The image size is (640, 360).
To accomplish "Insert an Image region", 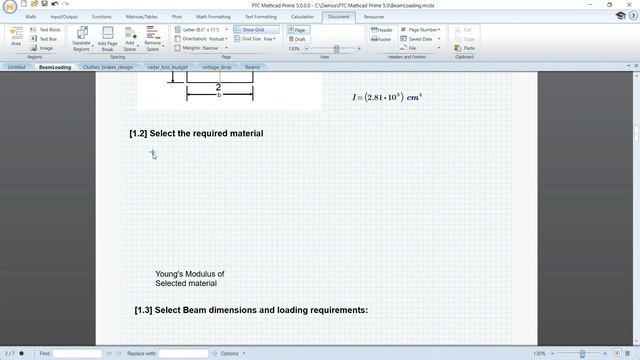I will tap(42, 48).
